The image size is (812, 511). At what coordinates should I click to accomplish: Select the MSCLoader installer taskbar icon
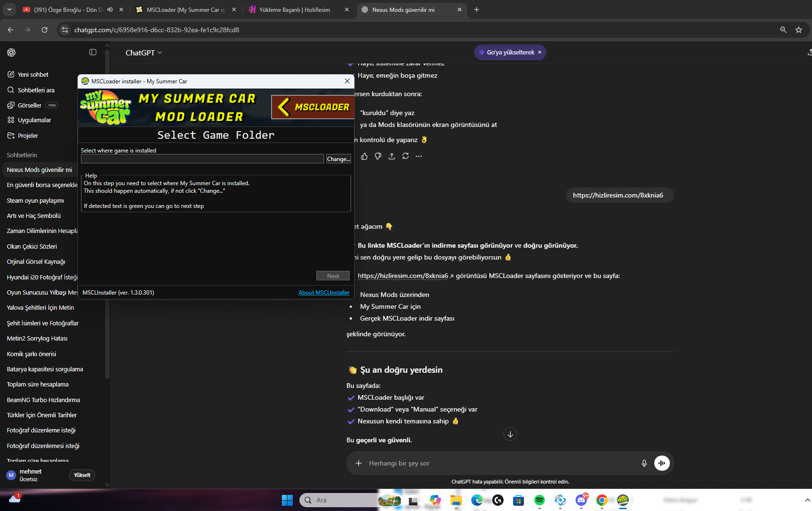[x=623, y=500]
